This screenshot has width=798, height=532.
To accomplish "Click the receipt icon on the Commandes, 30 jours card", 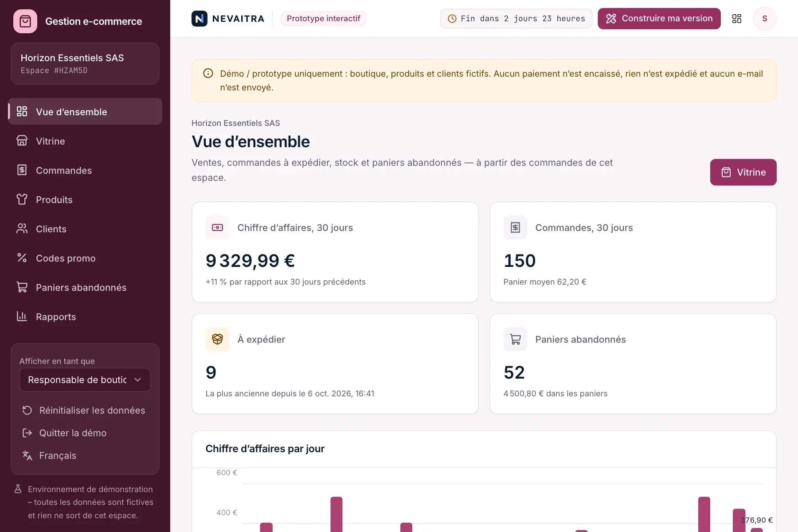I will coord(515,227).
